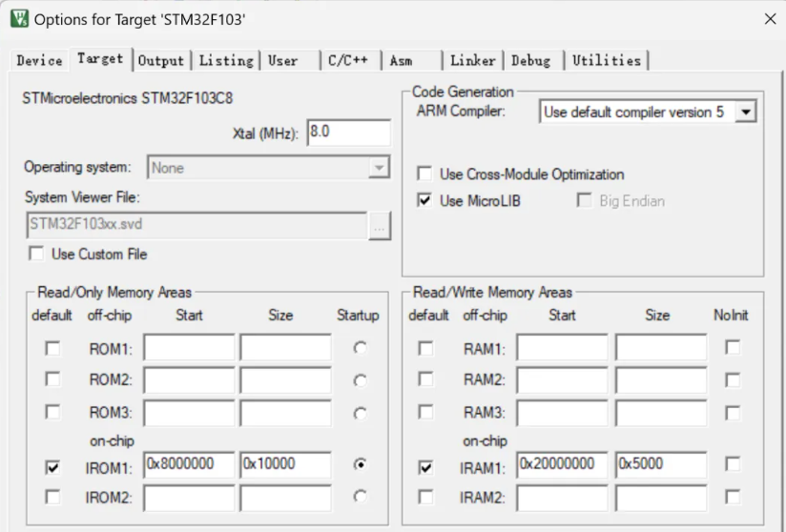Close the Options for Target dialog
This screenshot has width=786, height=532.
tap(770, 18)
